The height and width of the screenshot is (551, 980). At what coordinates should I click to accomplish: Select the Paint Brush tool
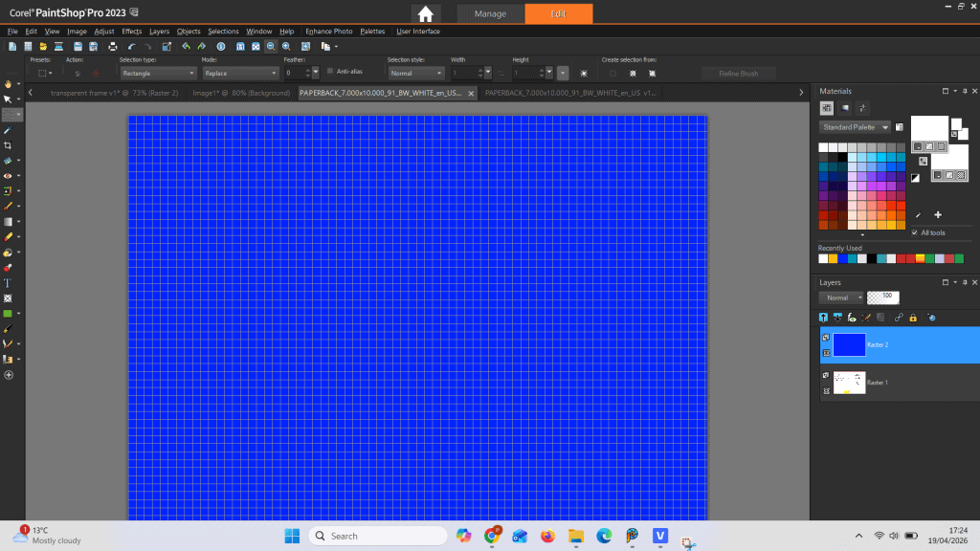(x=8, y=207)
